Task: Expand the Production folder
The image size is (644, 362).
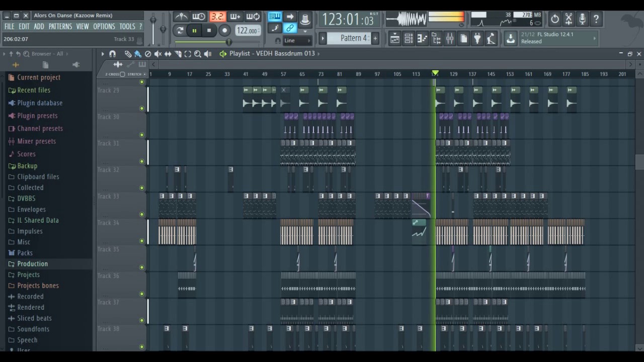Action: [x=33, y=264]
